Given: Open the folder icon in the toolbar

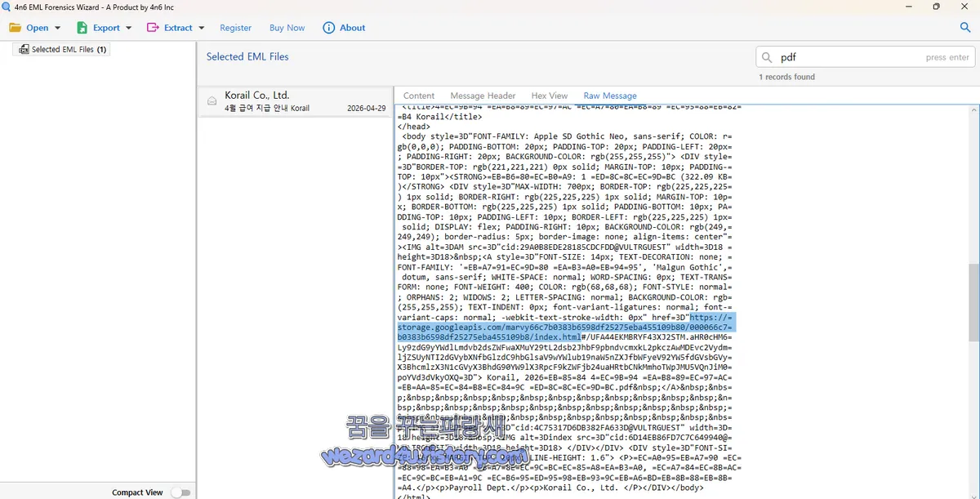Looking at the screenshot, I should point(16,27).
